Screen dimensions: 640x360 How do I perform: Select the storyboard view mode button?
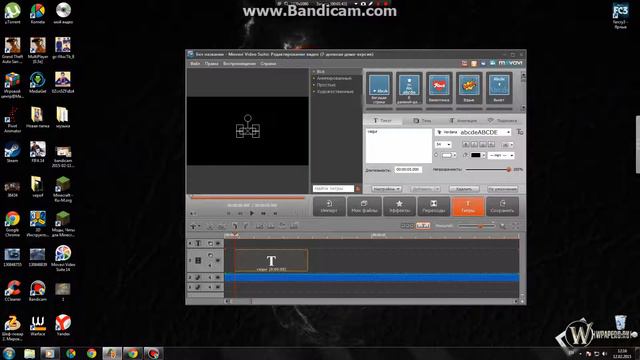407,226
